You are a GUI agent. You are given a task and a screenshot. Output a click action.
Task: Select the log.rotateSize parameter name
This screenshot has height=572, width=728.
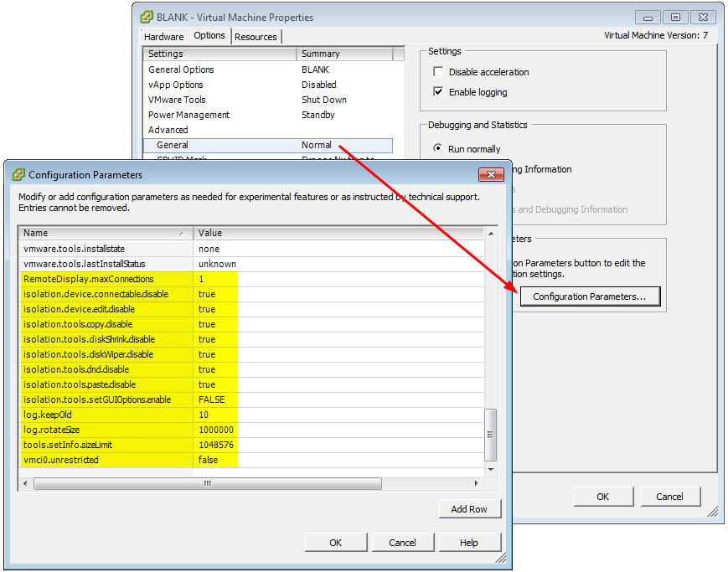tap(51, 430)
